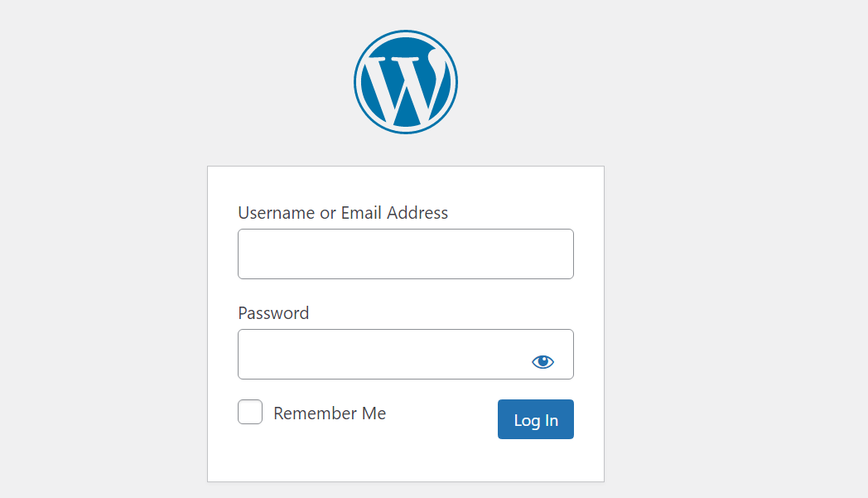Click the Username or Email Address label
Screen dimensions: 868x498
(x=342, y=213)
